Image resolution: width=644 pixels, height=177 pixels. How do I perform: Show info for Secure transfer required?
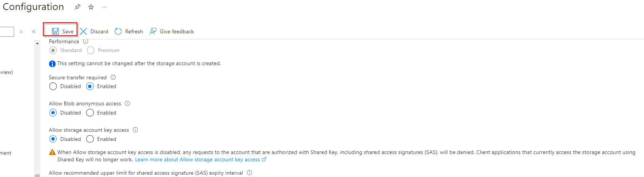click(x=113, y=77)
